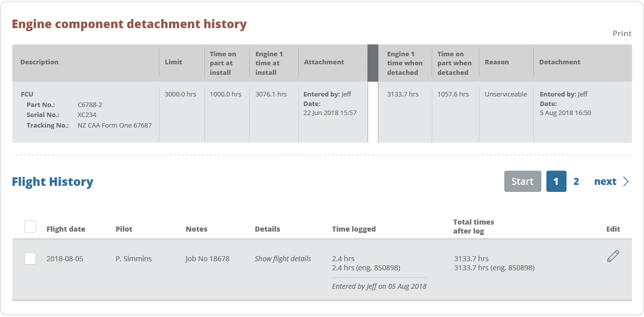Open the Print option

pos(621,33)
